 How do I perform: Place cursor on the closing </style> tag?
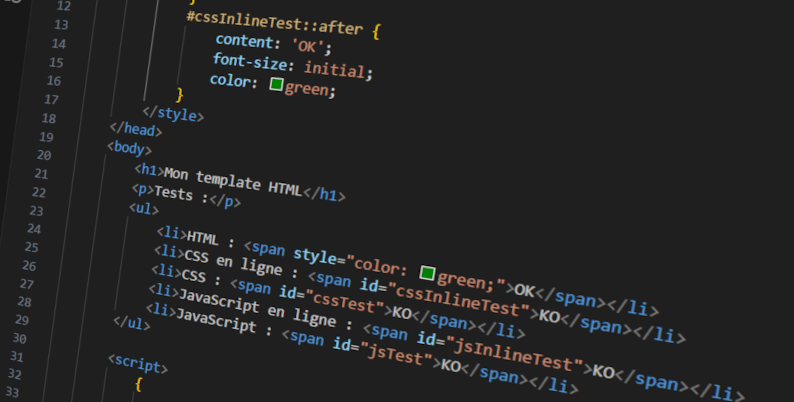tap(173, 113)
